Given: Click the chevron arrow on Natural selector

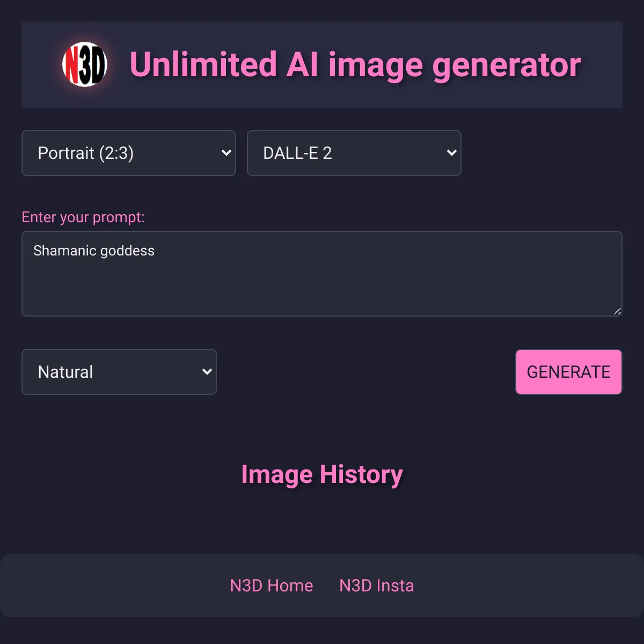Looking at the screenshot, I should (x=207, y=372).
